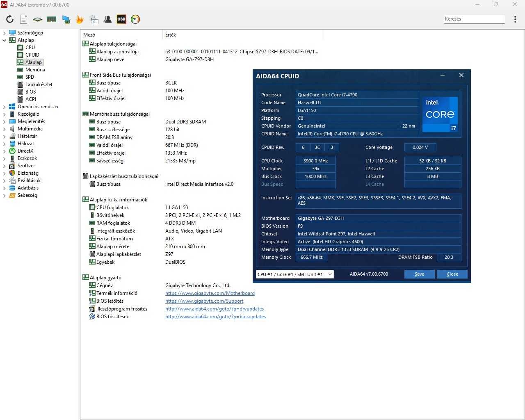Minimize the AIDA64 CPUID dialog
Image resolution: width=525 pixels, height=420 pixels.
point(443,75)
